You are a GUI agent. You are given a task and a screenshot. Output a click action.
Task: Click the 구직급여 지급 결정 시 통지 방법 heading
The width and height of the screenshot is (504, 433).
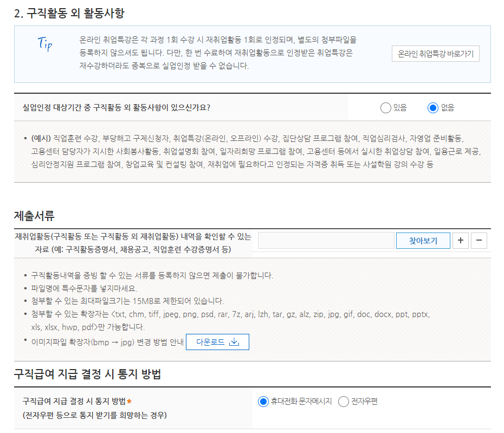pos(87,374)
